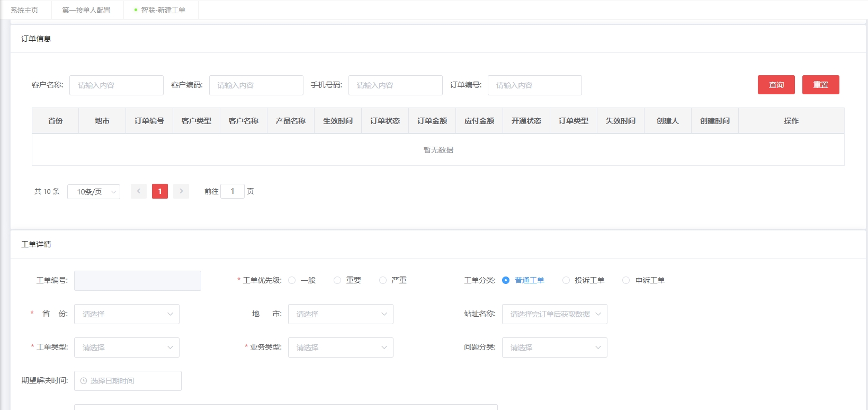Click the 失效时间 column header
Viewport: 868px width, 410px height.
[621, 121]
